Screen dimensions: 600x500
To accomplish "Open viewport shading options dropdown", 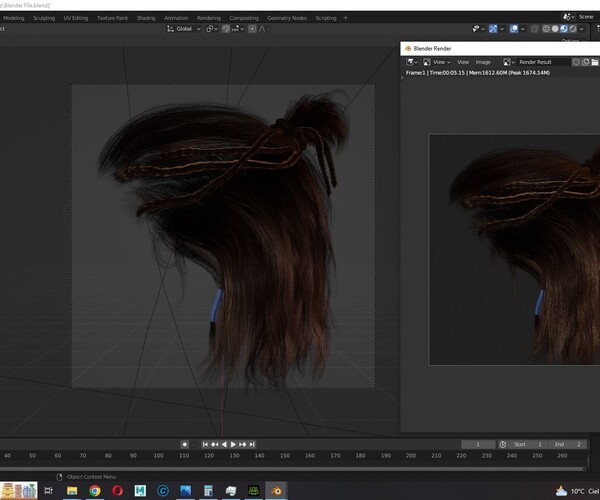I will (582, 29).
